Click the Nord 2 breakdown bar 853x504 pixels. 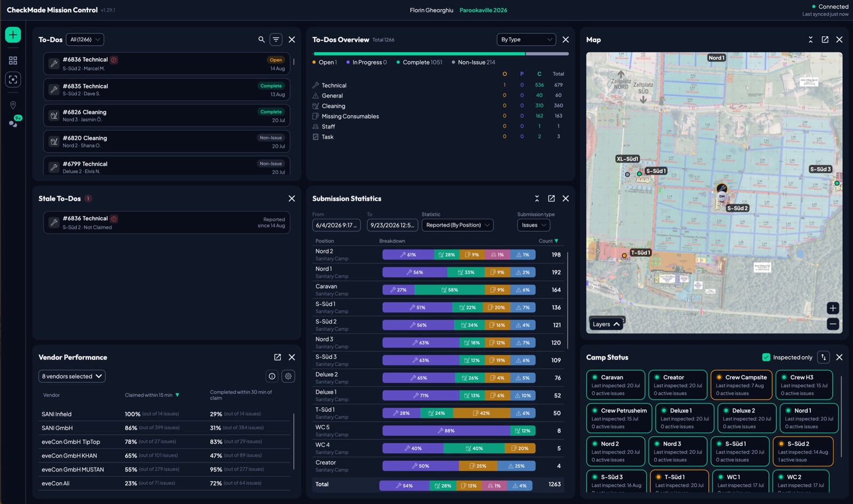459,255
